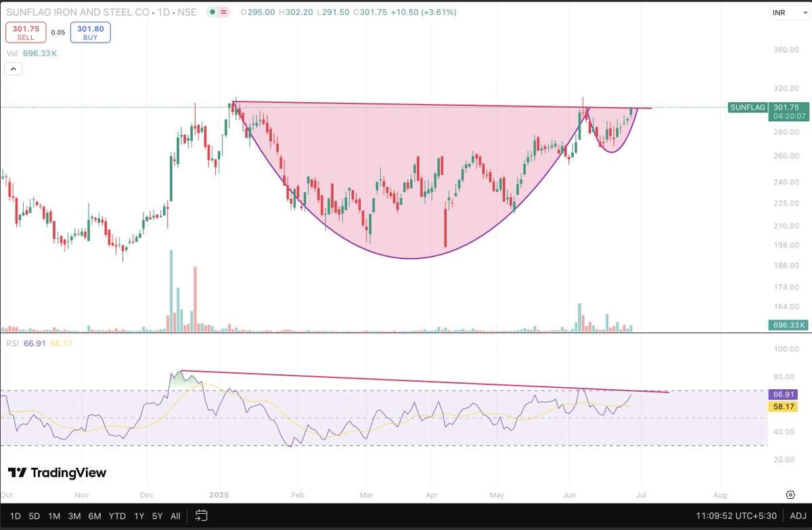Click the 301.75 countdown price tag

pyautogui.click(x=788, y=112)
